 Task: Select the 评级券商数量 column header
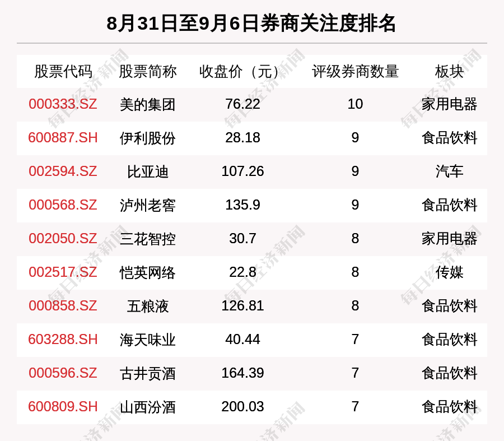(355, 71)
